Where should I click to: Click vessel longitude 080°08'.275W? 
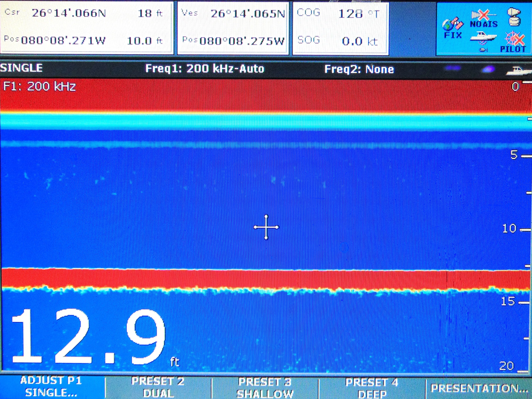click(x=242, y=41)
